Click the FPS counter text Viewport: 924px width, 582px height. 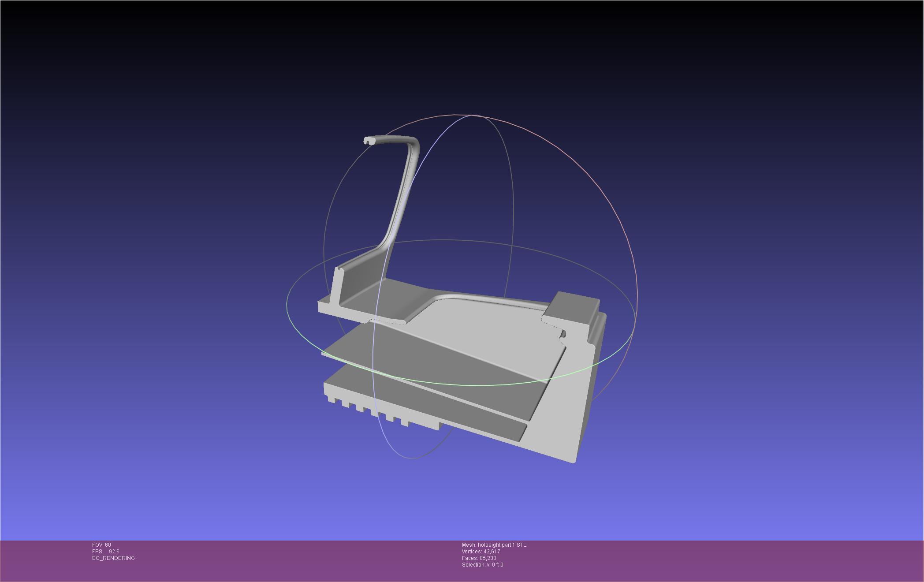point(106,552)
